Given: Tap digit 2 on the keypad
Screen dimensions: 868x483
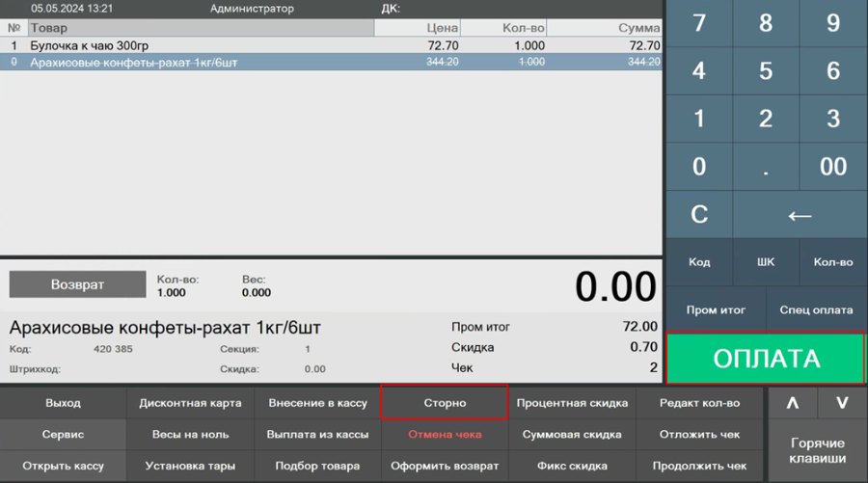Looking at the screenshot, I should pyautogui.click(x=766, y=119).
